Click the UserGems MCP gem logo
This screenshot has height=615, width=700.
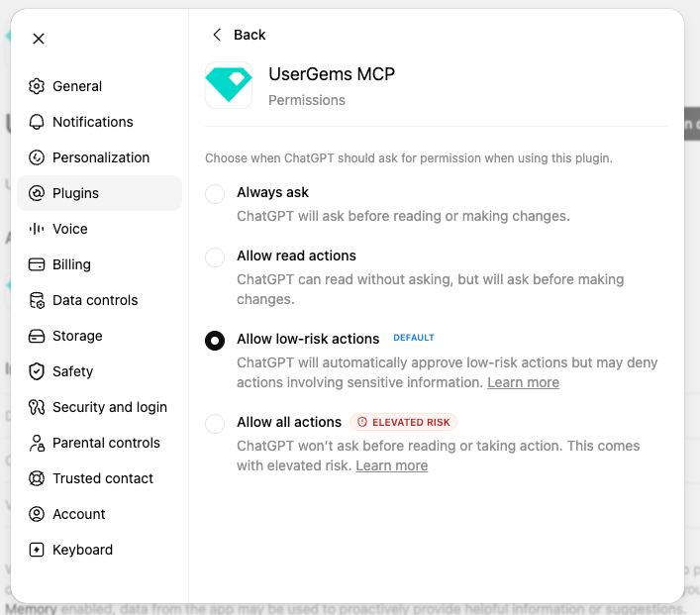(229, 85)
